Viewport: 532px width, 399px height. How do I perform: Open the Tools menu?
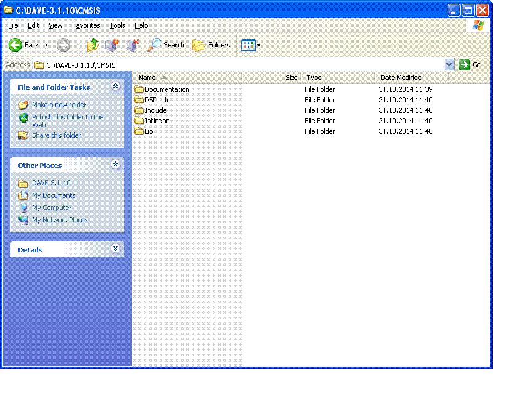point(118,25)
